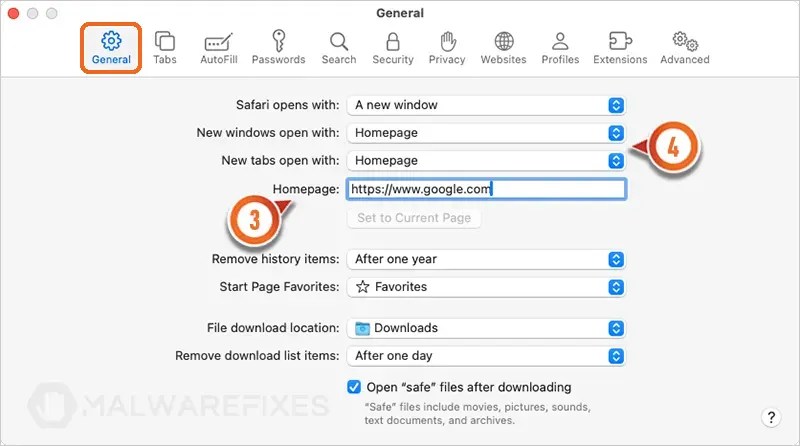Open the Extensions pane with the puzzle icon
800x446 pixels.
620,48
